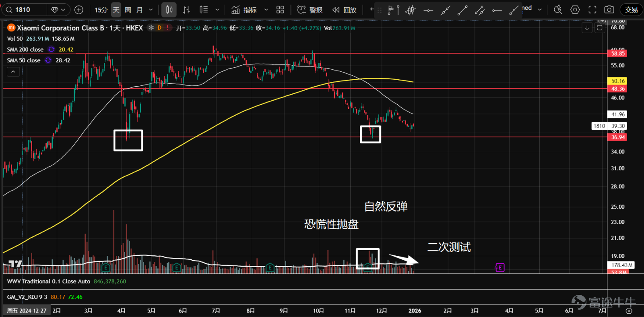Click the first earnings E marker near April
Viewport: 644px width, 317px height.
tap(105, 267)
